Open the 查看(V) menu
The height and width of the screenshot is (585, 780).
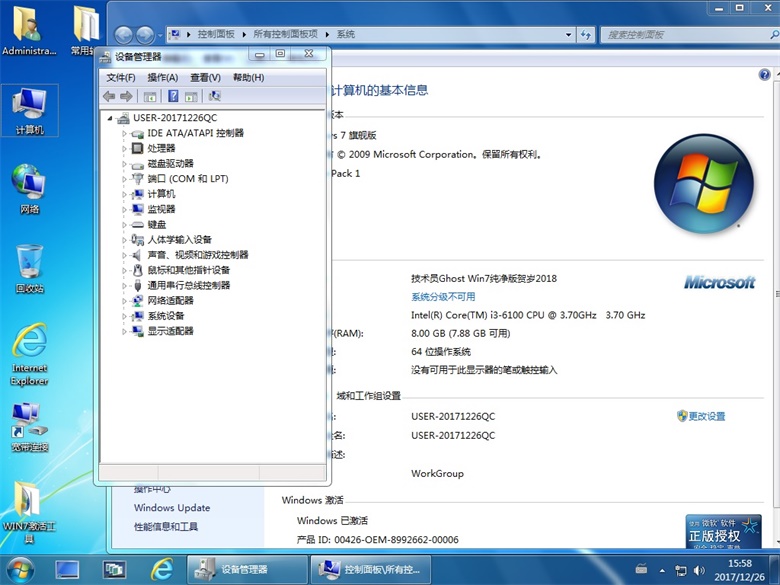pos(205,78)
